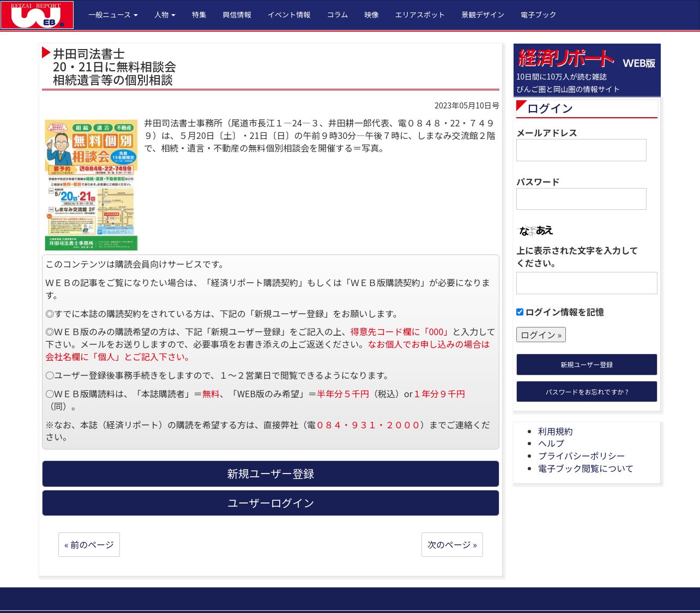Screen dimensions: 700x613
Task: Click the captcha image showing characters
Action: point(536,231)
